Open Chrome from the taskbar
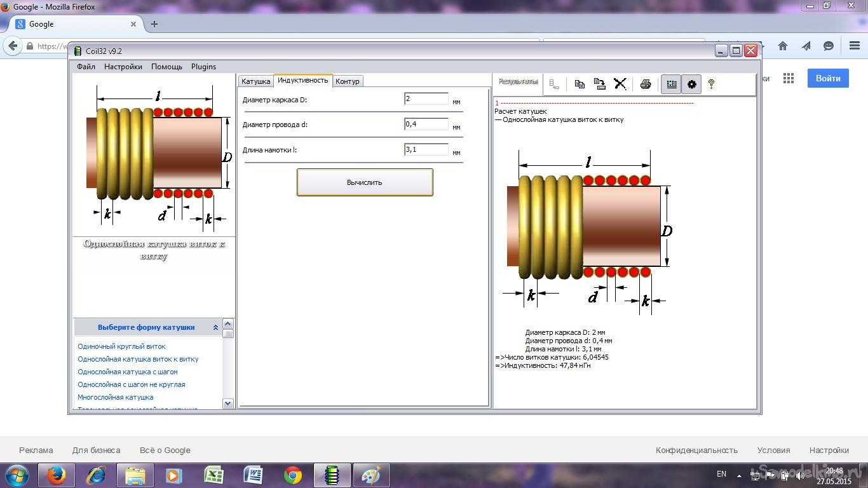The height and width of the screenshot is (488, 868). coord(292,475)
